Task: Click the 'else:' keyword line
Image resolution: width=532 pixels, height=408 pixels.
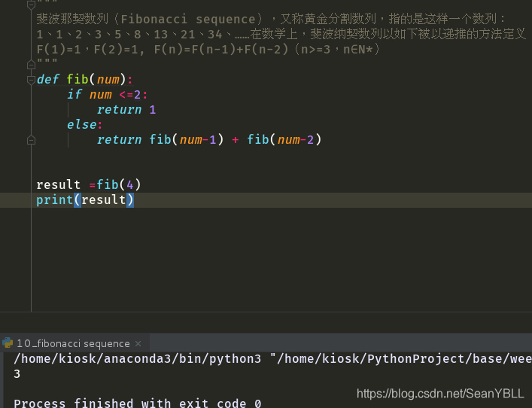Action: click(84, 124)
